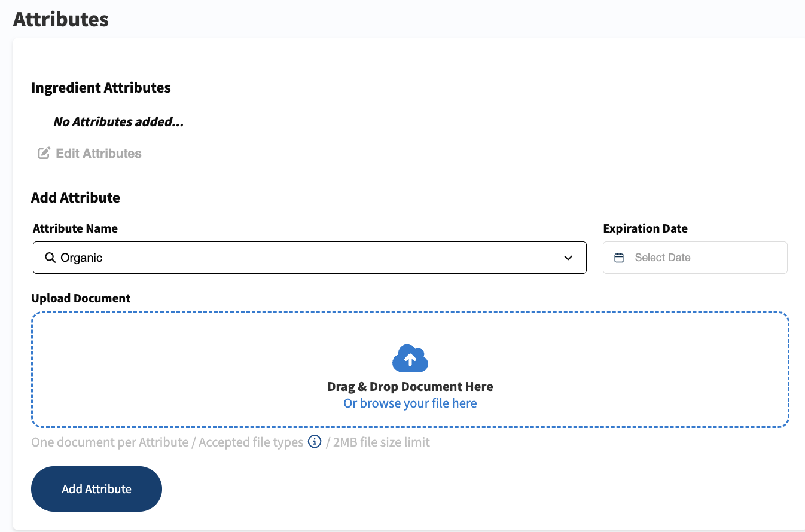Click the Attribute Name label
Viewport: 805px width, 532px height.
pyautogui.click(x=75, y=228)
